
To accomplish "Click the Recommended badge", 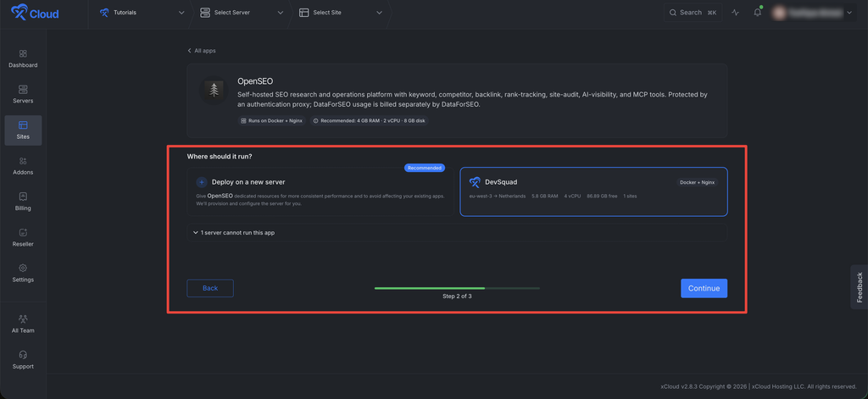I will pos(424,168).
